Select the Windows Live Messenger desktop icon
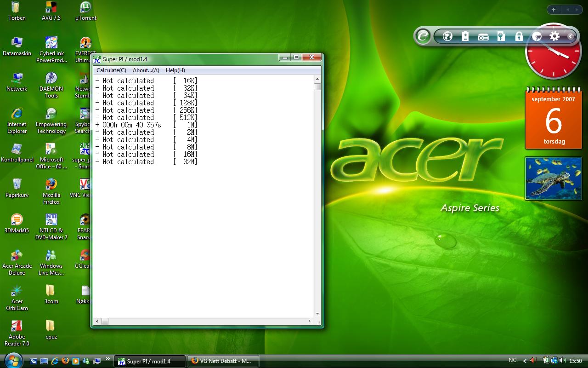The image size is (588, 368). tap(51, 262)
